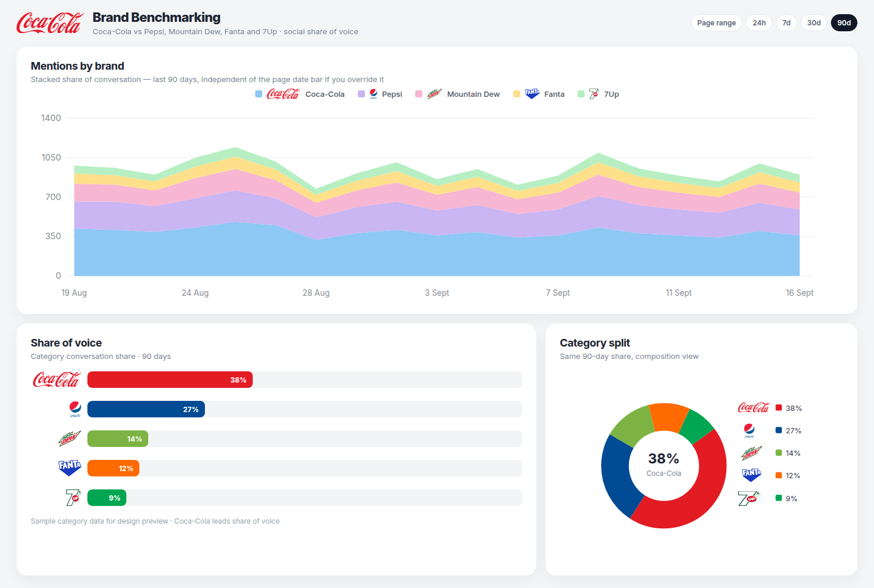
Task: Click the 7Up logo in Category split legend
Action: tap(748, 498)
